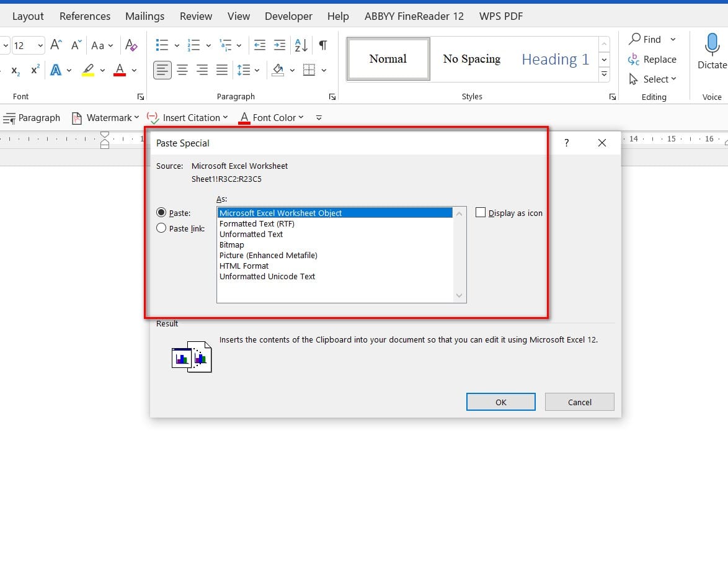Center align the paragraph
This screenshot has width=728, height=569.
[x=182, y=70]
